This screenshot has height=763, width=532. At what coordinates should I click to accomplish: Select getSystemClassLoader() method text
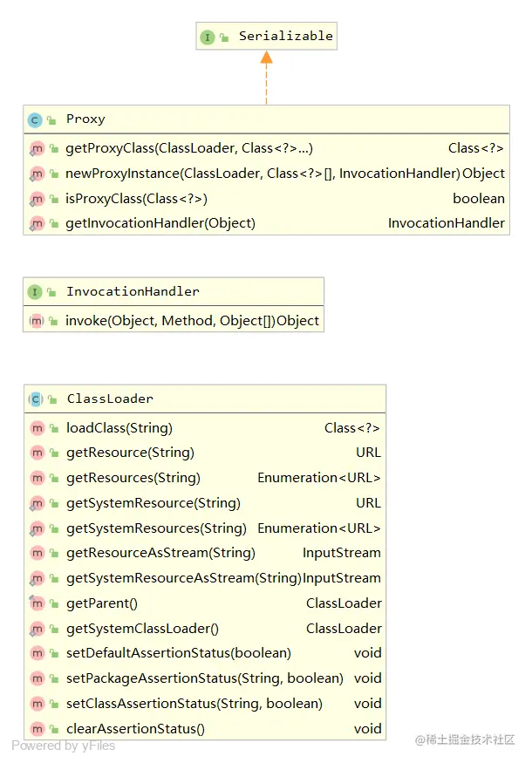coord(143,630)
